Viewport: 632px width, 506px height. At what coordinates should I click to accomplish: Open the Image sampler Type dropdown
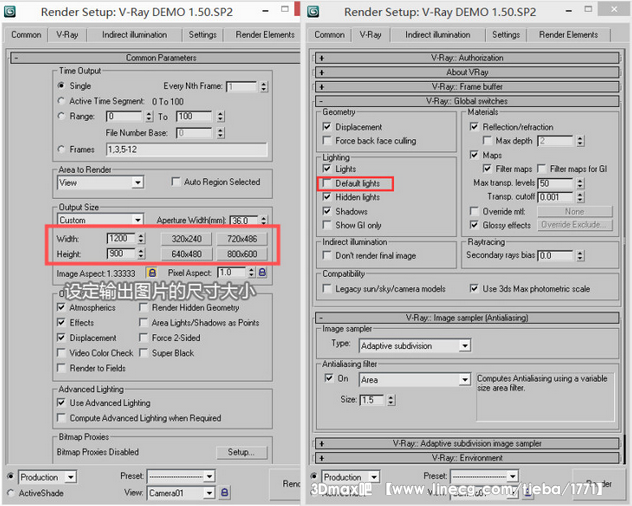coord(415,346)
